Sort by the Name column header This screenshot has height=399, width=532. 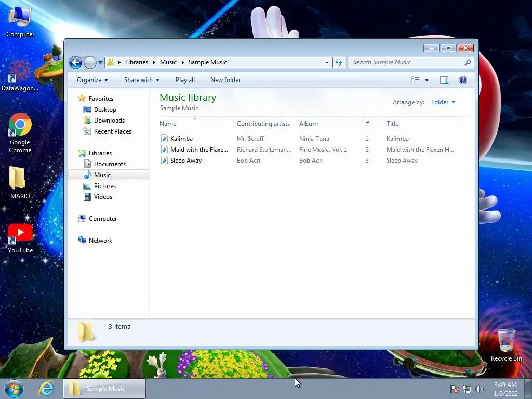196,124
